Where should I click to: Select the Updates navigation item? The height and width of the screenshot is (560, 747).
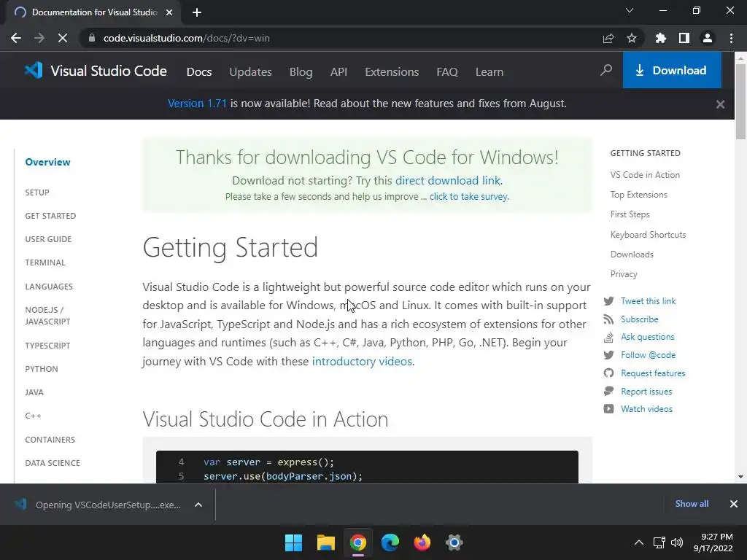(x=250, y=72)
